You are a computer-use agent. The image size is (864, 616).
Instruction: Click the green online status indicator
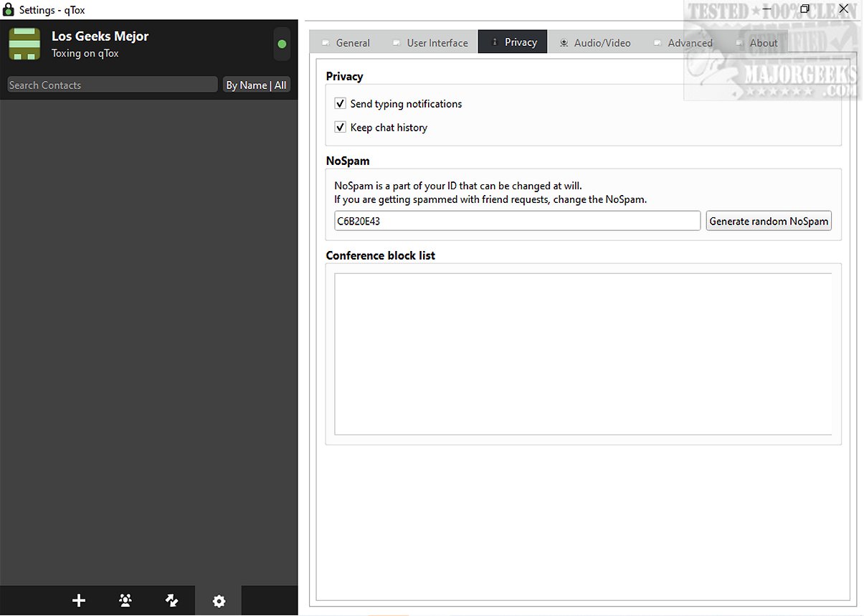point(282,44)
